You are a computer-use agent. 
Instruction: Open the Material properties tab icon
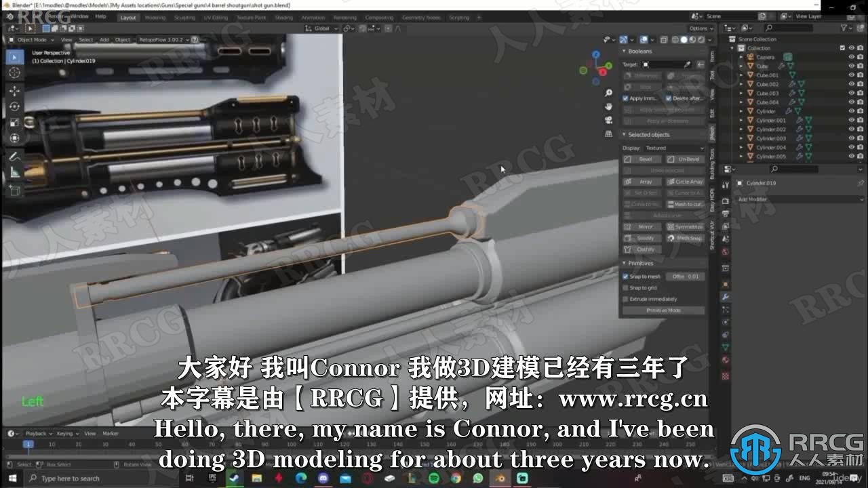click(x=725, y=360)
